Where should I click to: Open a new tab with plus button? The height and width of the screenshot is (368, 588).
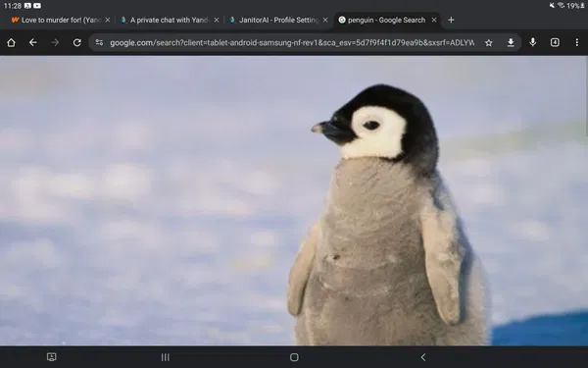451,20
